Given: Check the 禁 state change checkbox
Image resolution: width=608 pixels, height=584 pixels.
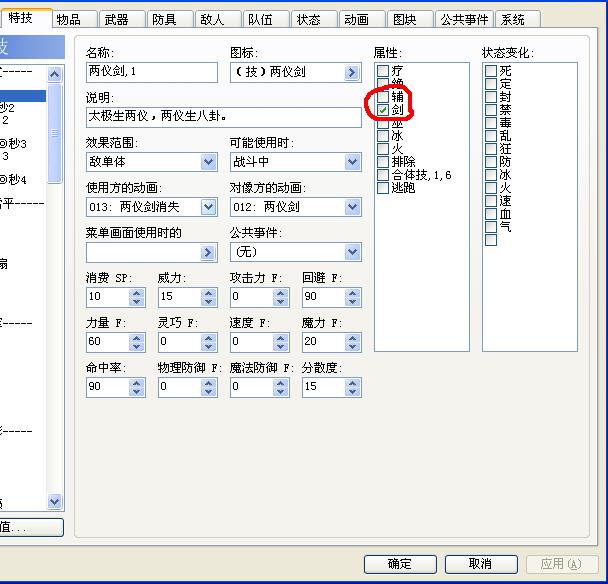Looking at the screenshot, I should 491,110.
